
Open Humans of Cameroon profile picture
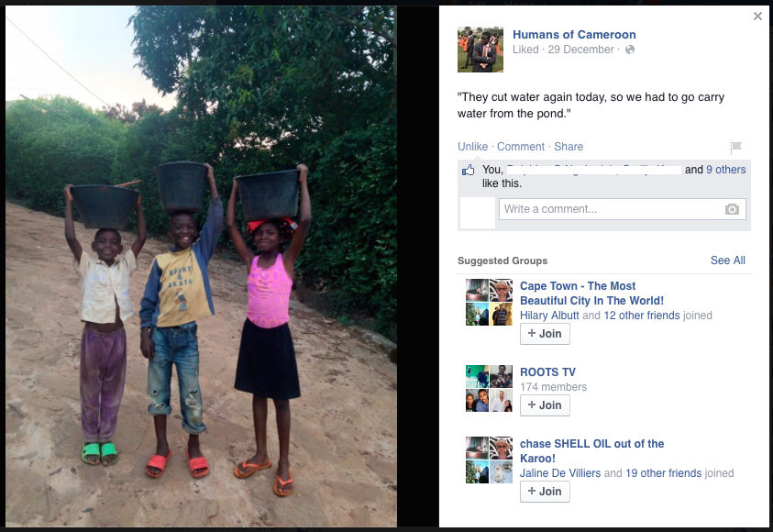(x=480, y=50)
